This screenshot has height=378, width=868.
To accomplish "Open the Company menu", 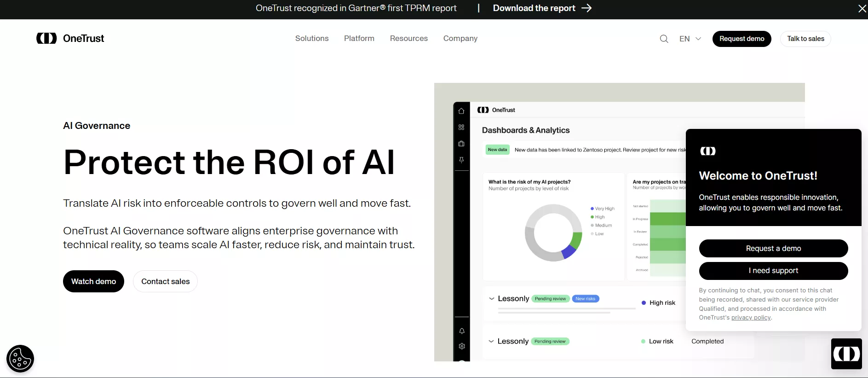I will (460, 39).
